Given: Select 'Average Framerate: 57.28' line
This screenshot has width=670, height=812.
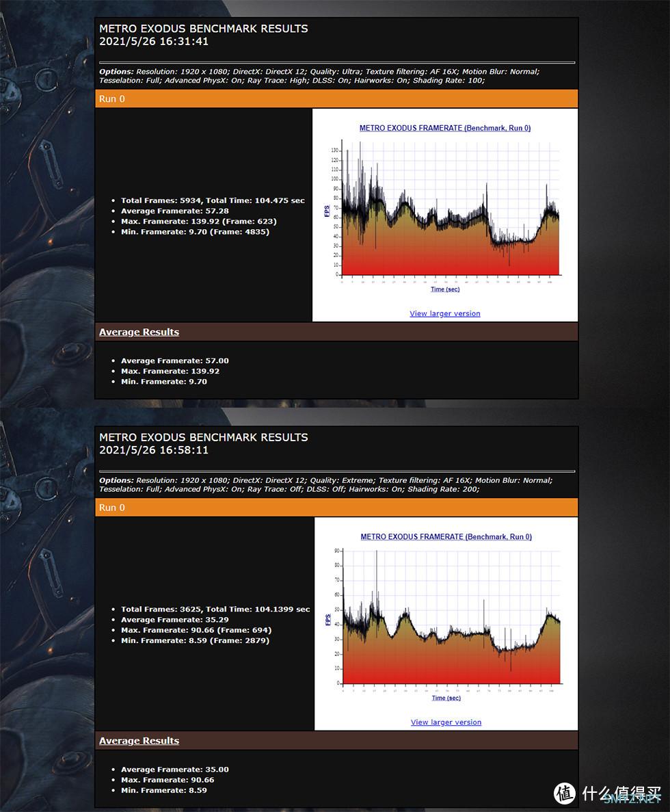Looking at the screenshot, I should tap(175, 211).
